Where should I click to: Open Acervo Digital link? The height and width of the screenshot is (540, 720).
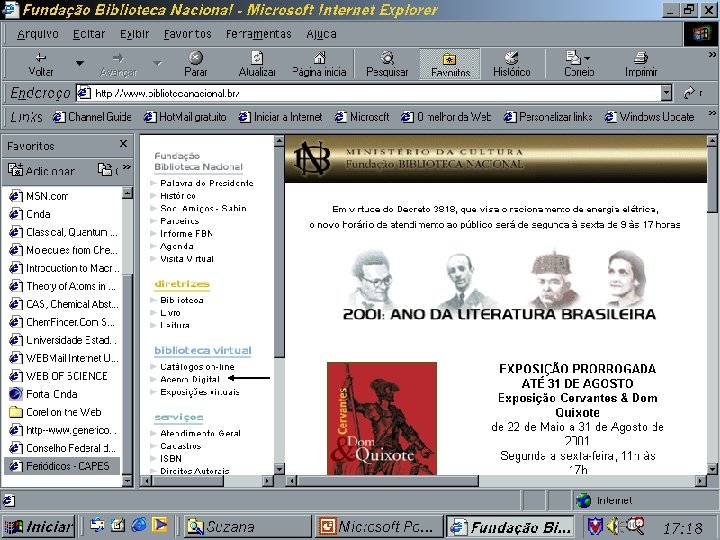tap(190, 379)
